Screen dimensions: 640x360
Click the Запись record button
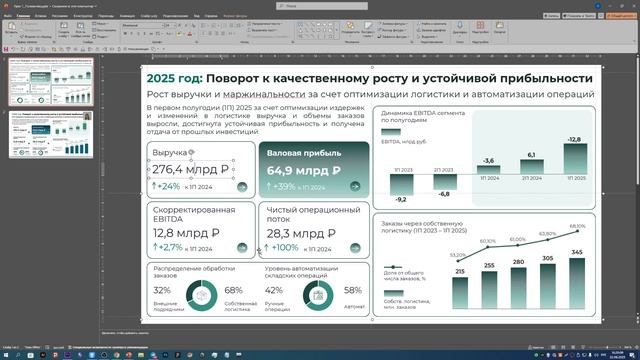point(551,16)
